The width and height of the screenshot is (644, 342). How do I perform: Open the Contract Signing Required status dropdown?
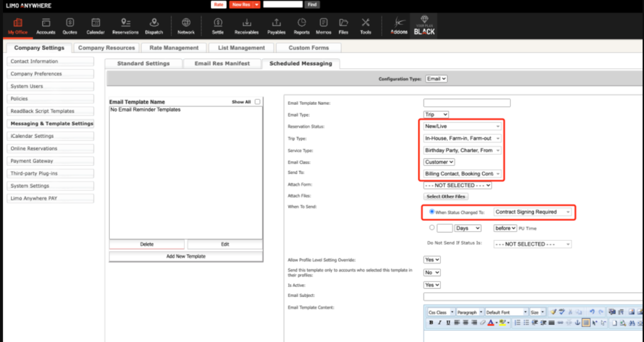532,212
